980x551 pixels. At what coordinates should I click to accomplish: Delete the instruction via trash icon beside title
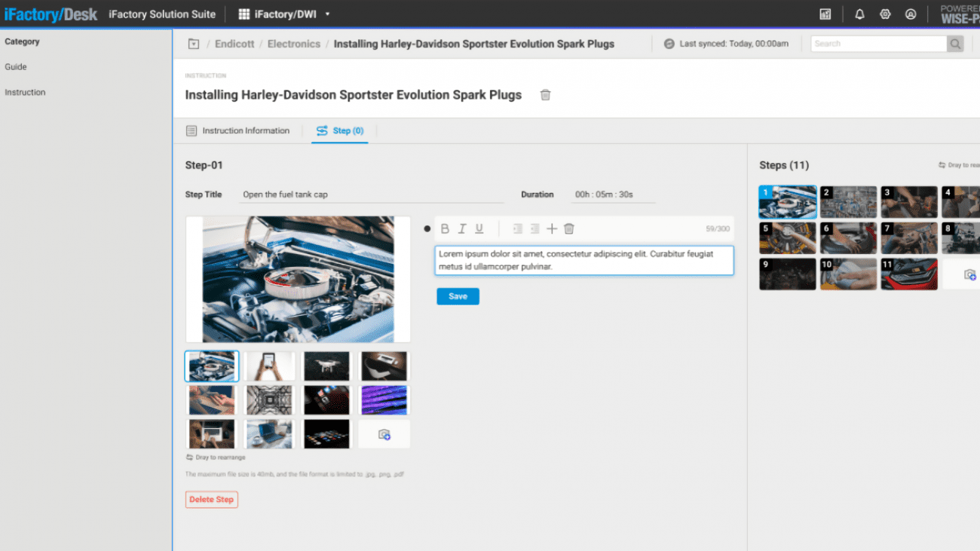click(x=545, y=95)
